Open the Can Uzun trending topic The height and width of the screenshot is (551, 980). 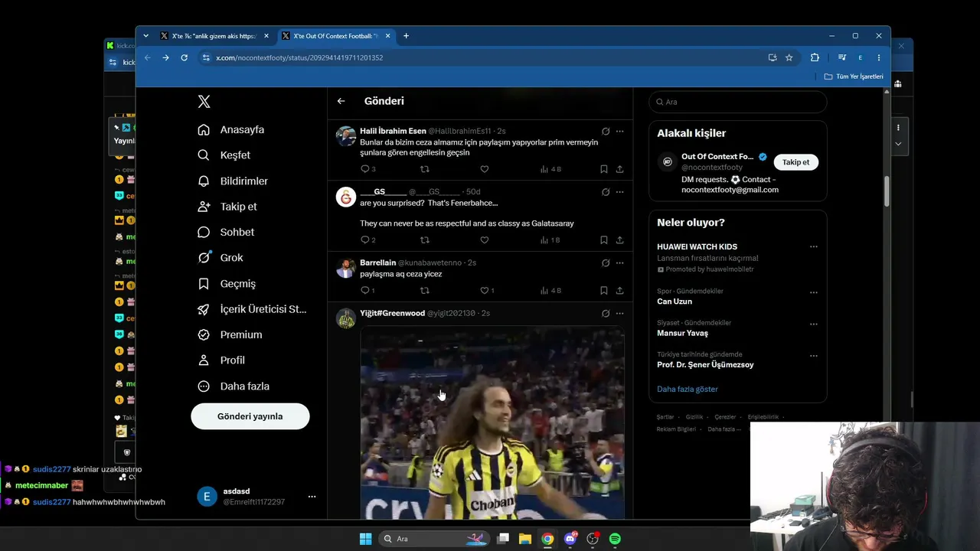[675, 302]
